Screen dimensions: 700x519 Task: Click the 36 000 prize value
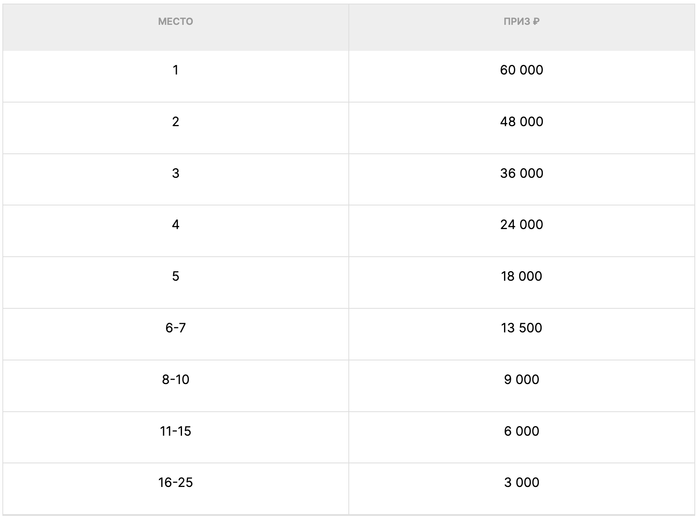click(x=521, y=173)
